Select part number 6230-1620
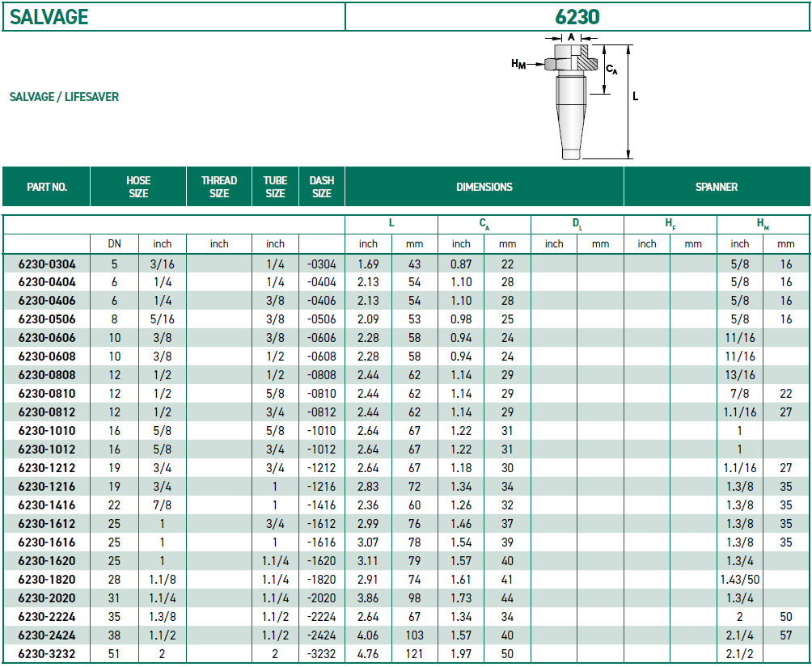This screenshot has width=812, height=667. coord(47,561)
